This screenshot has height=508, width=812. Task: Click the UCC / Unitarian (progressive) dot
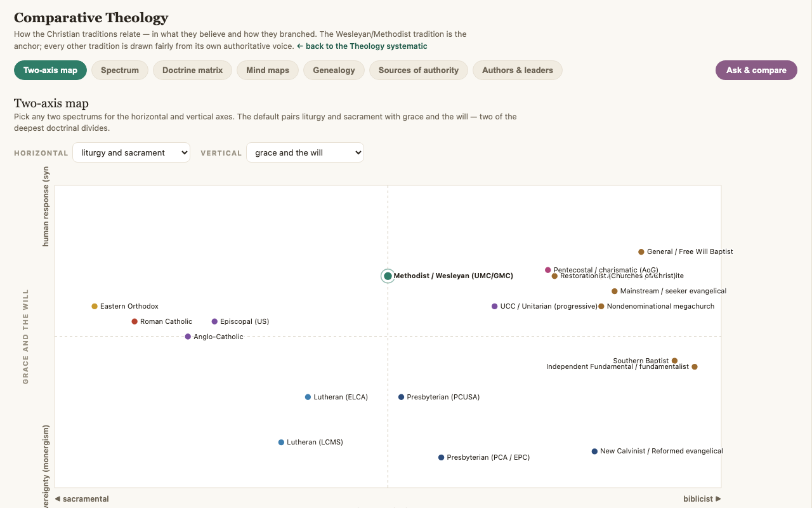tap(494, 306)
